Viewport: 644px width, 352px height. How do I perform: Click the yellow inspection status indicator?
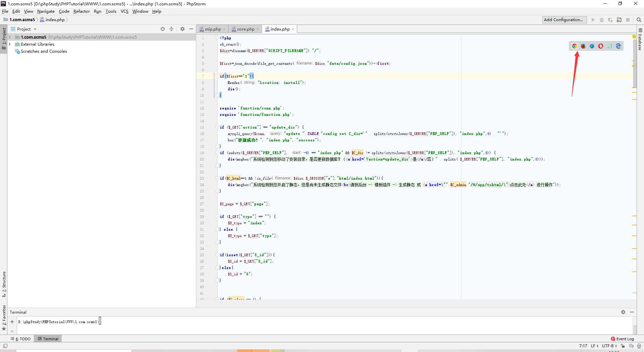pyautogui.click(x=634, y=36)
